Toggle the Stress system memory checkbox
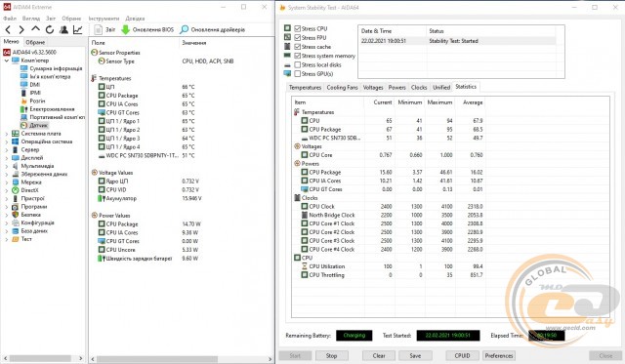 (x=297, y=56)
